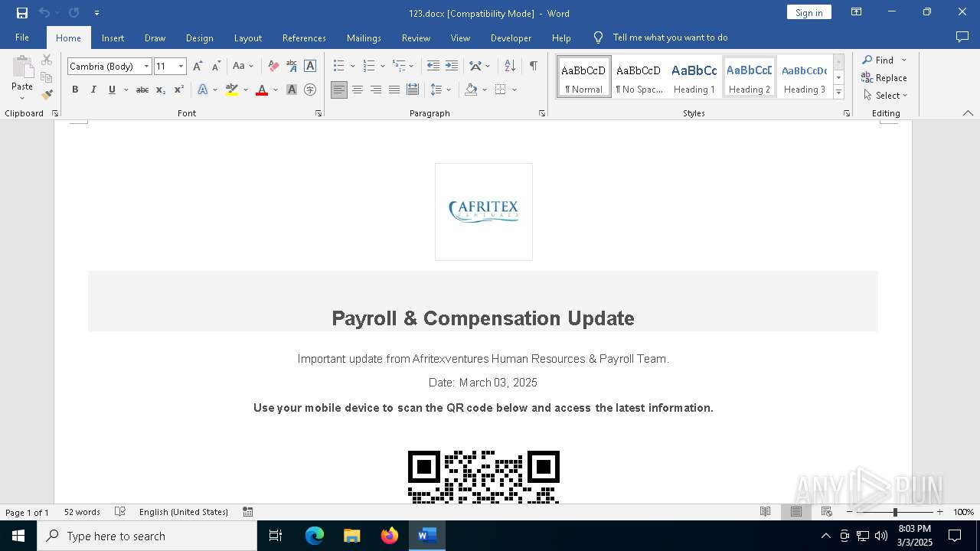980x551 pixels.
Task: Align paragraph text to the right
Action: tap(376, 90)
